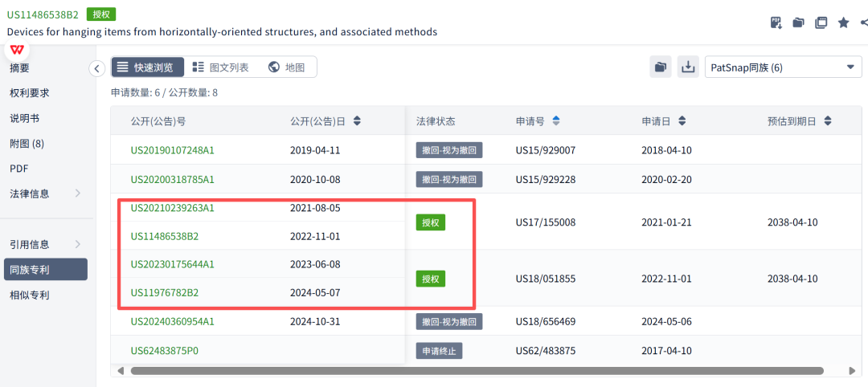The image size is (868, 387).
Task: Switch to 地图 view
Action: pyautogui.click(x=287, y=67)
